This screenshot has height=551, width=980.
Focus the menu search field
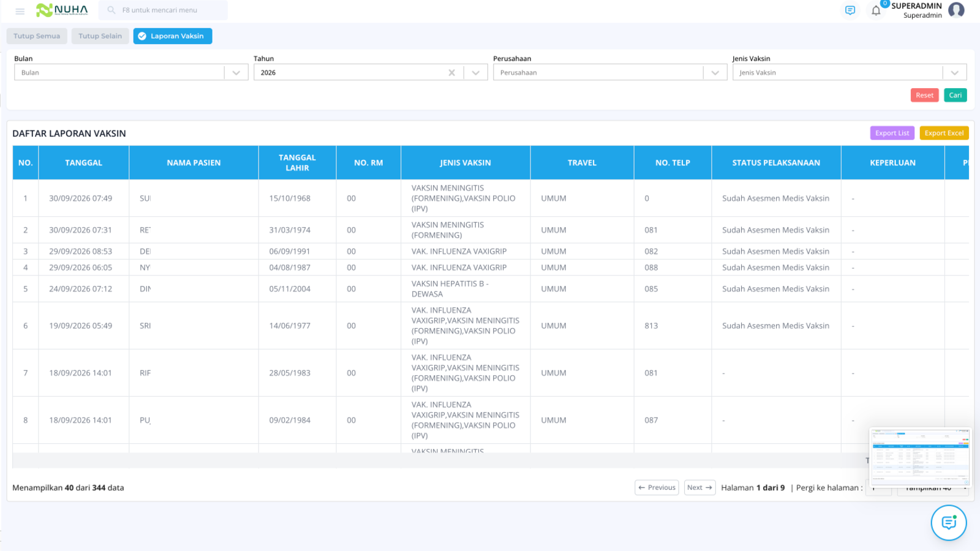[163, 10]
